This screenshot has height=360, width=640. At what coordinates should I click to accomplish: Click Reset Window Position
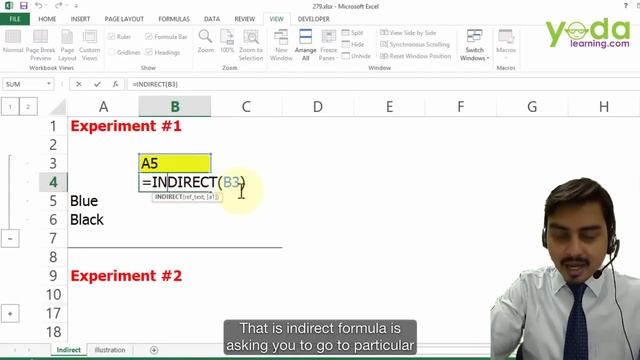[x=416, y=56]
